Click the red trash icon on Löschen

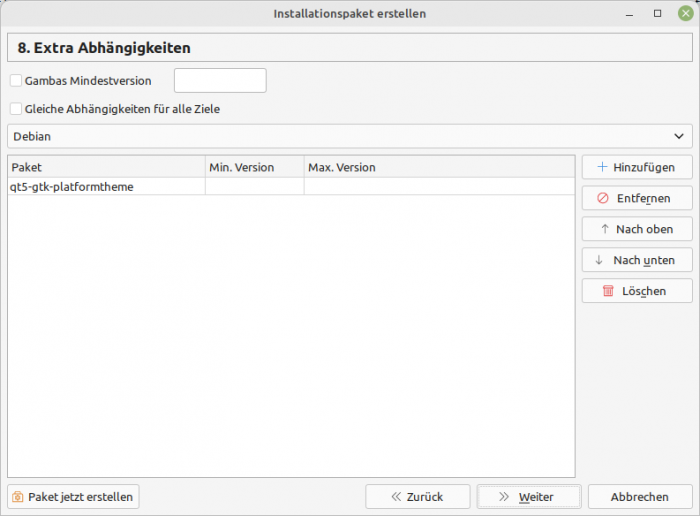coord(608,291)
